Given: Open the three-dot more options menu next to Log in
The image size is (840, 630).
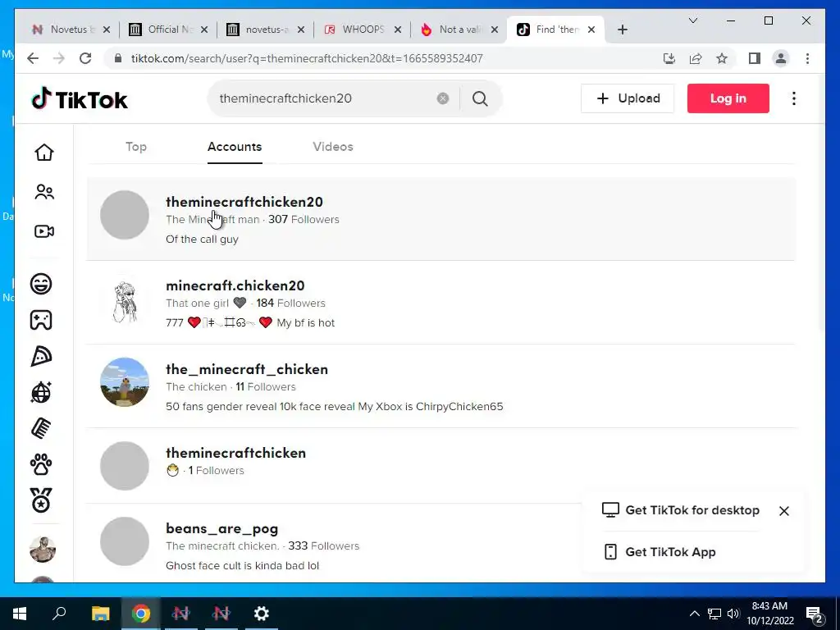Looking at the screenshot, I should (x=794, y=98).
